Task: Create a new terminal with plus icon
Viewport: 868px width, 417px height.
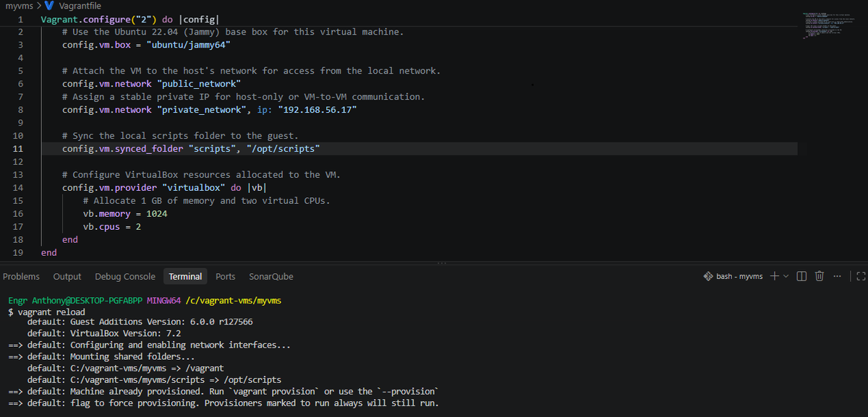Action: (774, 276)
